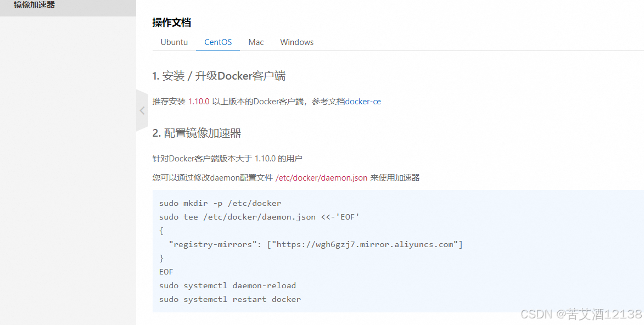Click the systemctl daemon-reload command line
The height and width of the screenshot is (325, 644).
[227, 285]
